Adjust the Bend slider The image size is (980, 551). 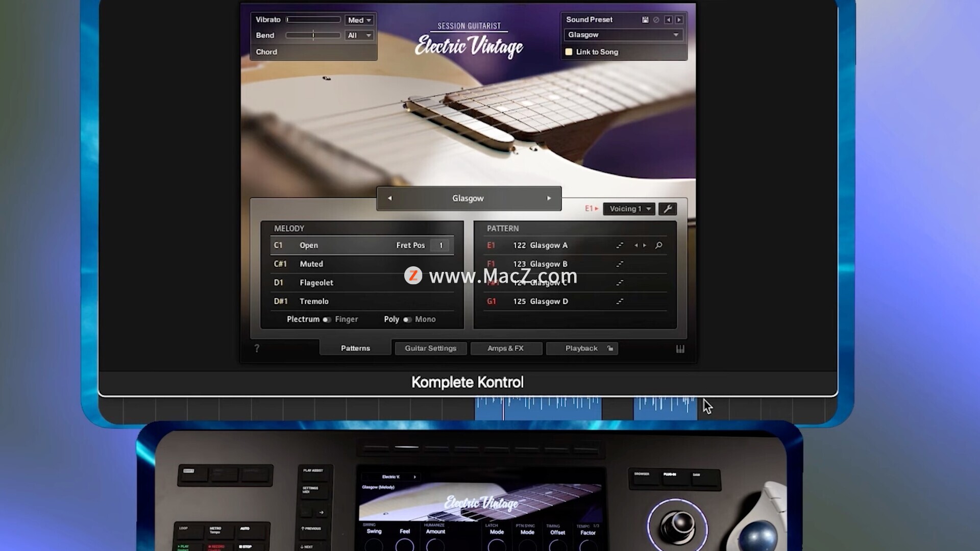313,35
